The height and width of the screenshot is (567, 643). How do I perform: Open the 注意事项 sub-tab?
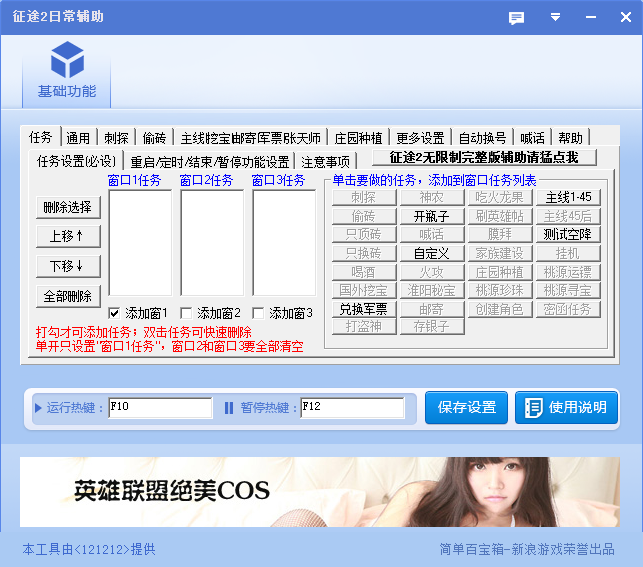pos(326,162)
